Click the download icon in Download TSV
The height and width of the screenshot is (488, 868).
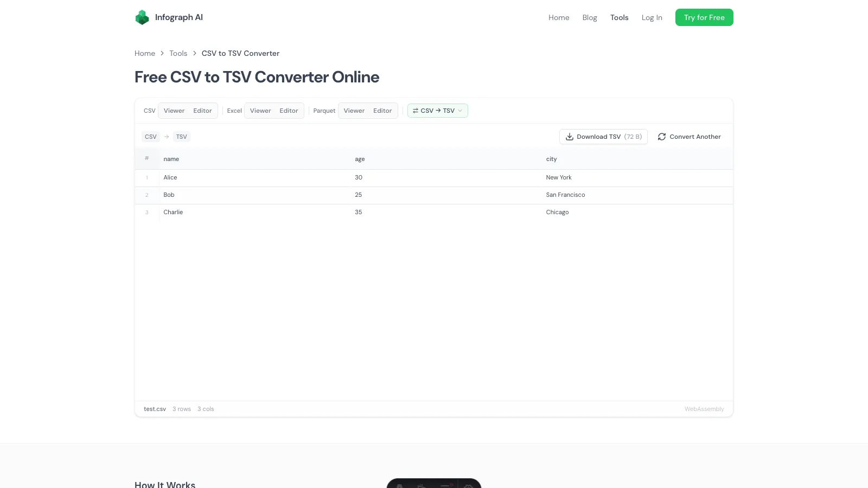coord(570,137)
